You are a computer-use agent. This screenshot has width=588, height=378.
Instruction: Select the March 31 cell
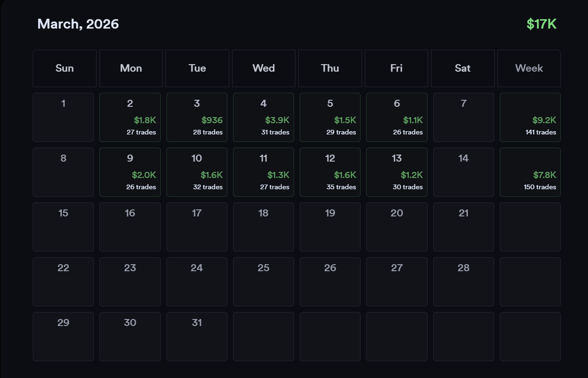[196, 337]
